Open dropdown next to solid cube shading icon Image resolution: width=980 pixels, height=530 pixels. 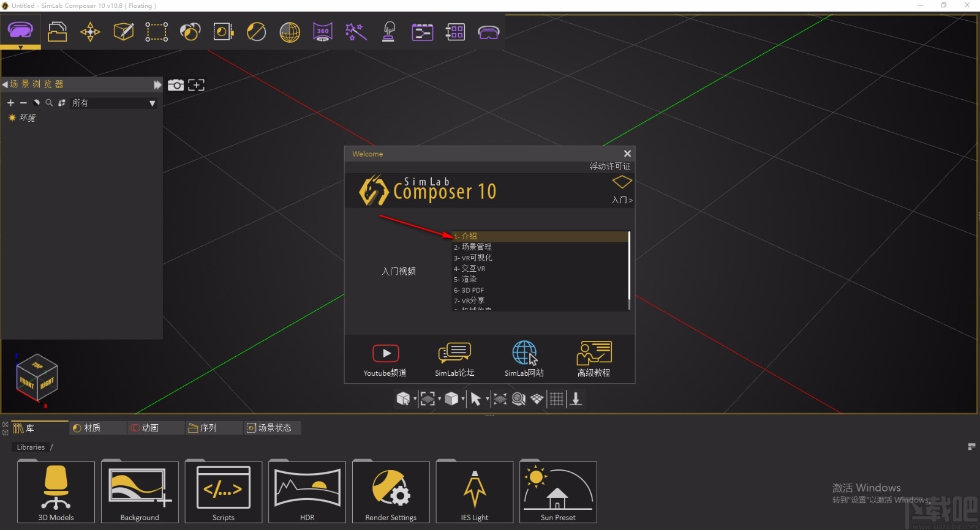463,399
